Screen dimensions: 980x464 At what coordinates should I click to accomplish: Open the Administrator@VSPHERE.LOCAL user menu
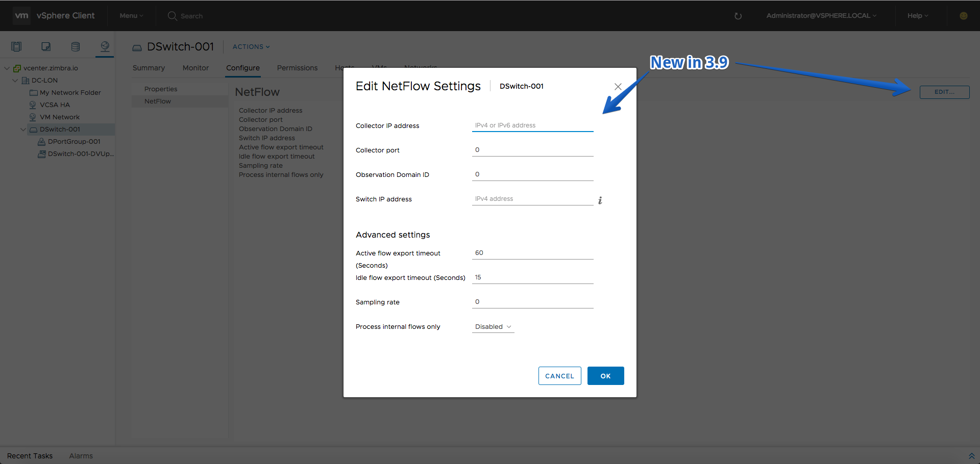coord(821,16)
